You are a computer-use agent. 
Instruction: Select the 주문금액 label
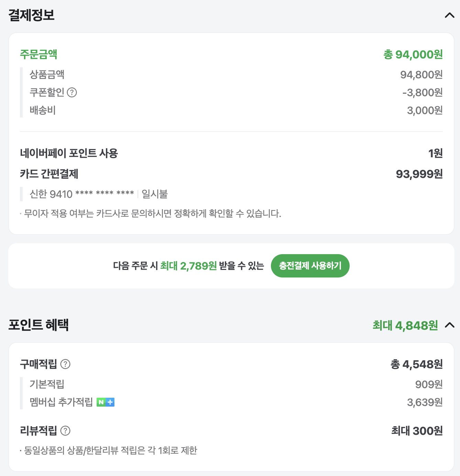click(x=39, y=54)
